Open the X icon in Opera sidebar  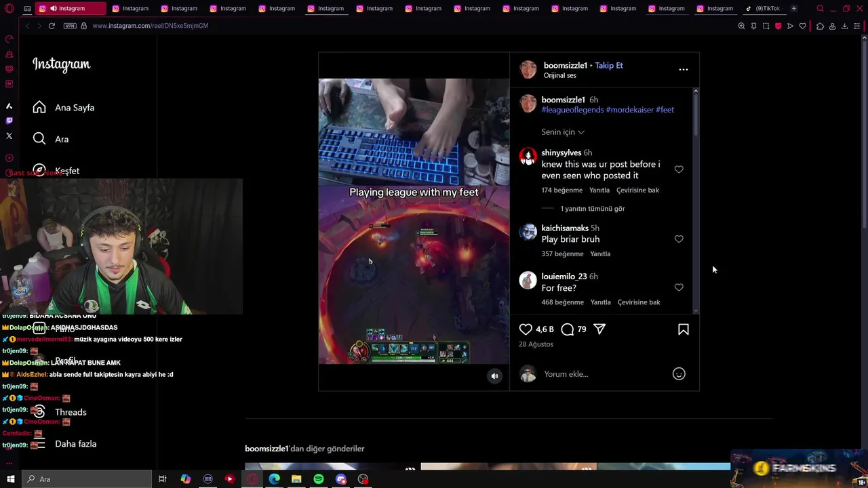9,136
